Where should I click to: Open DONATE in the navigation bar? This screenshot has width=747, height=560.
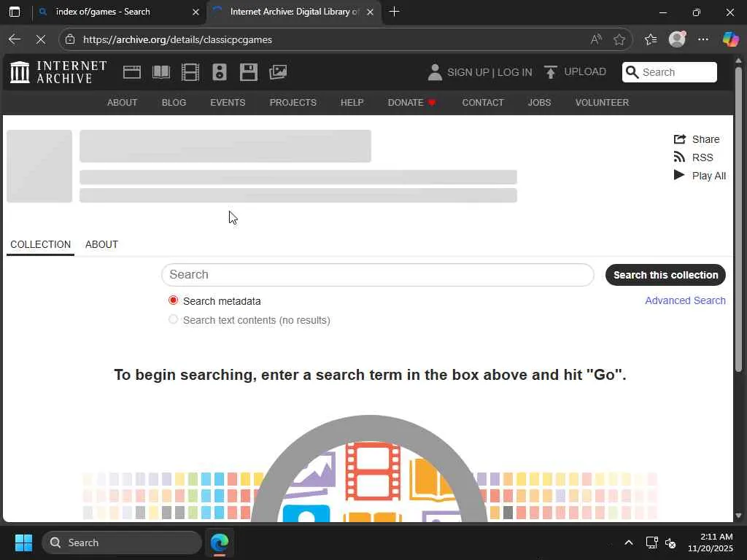click(x=411, y=102)
